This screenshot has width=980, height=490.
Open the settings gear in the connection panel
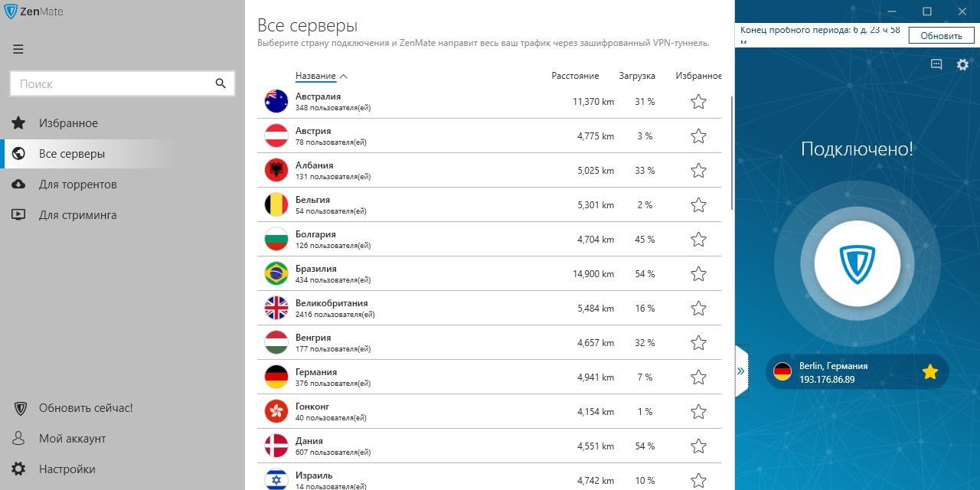(962, 65)
